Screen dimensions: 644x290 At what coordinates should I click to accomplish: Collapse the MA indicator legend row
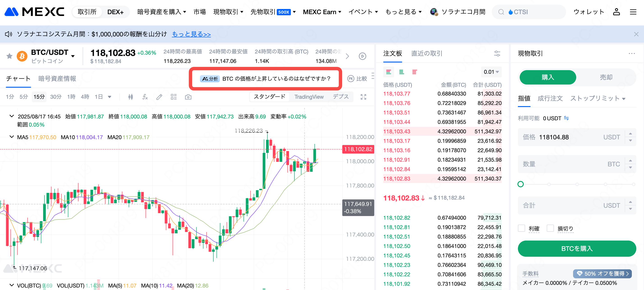pyautogui.click(x=11, y=137)
